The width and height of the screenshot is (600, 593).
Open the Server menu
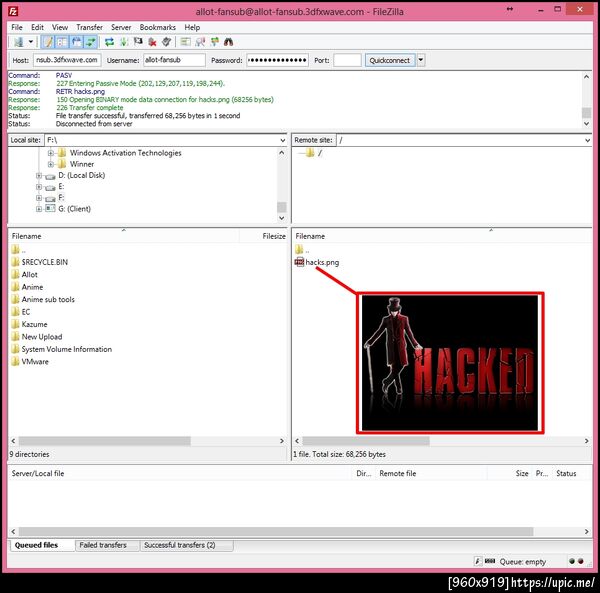(x=121, y=27)
